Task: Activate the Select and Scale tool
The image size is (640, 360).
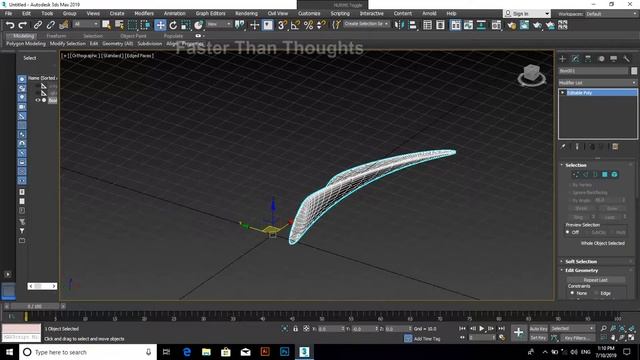Action: 186,25
